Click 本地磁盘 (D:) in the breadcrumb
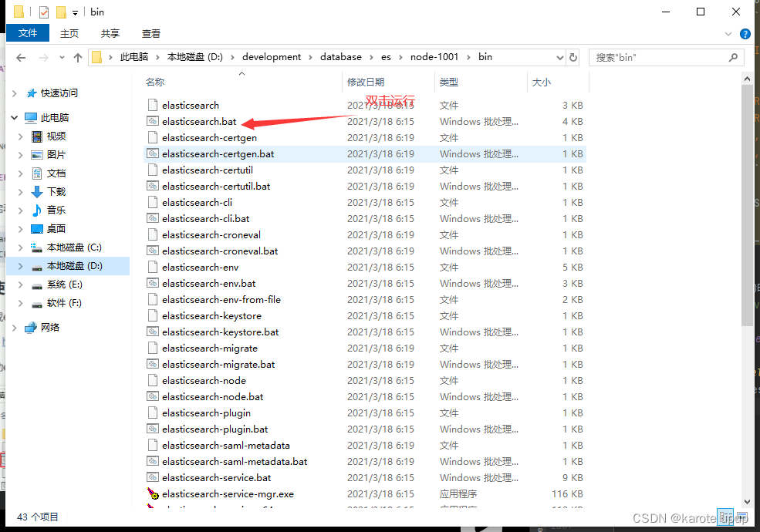 tap(195, 57)
